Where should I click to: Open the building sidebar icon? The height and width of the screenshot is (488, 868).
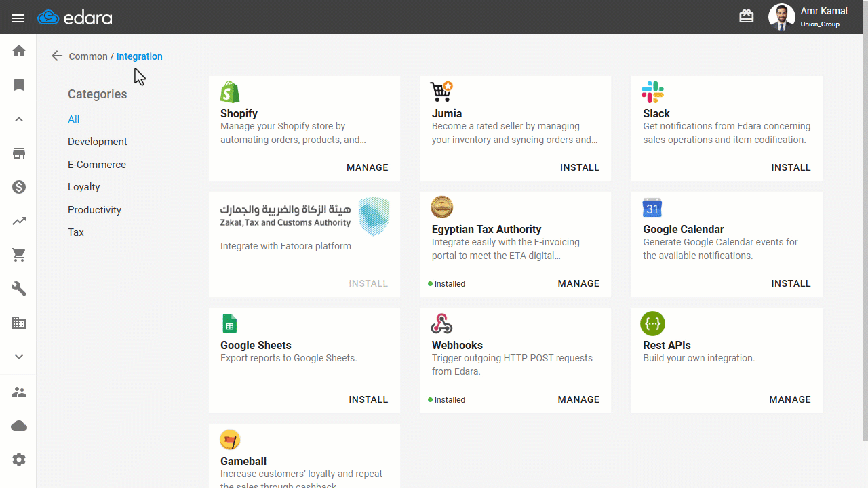point(19,323)
